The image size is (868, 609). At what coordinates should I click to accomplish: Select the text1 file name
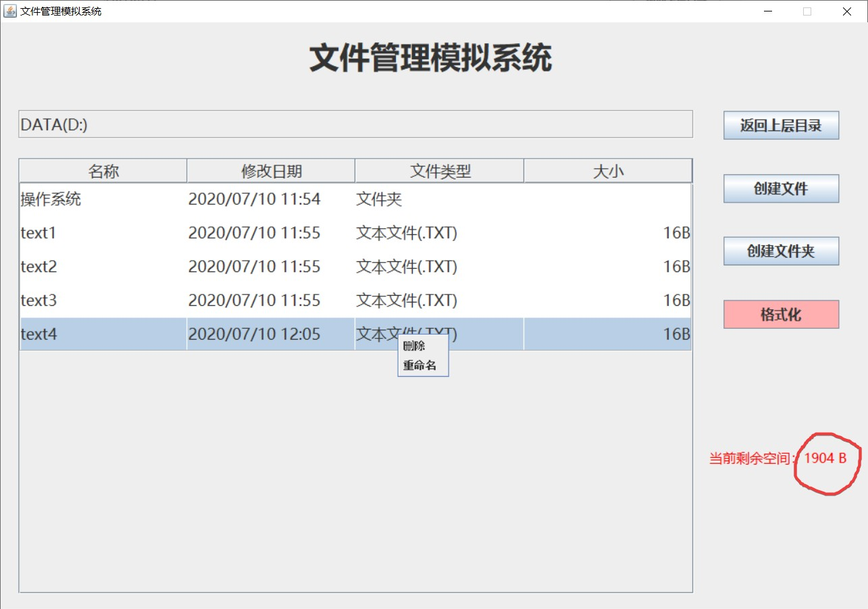(39, 233)
